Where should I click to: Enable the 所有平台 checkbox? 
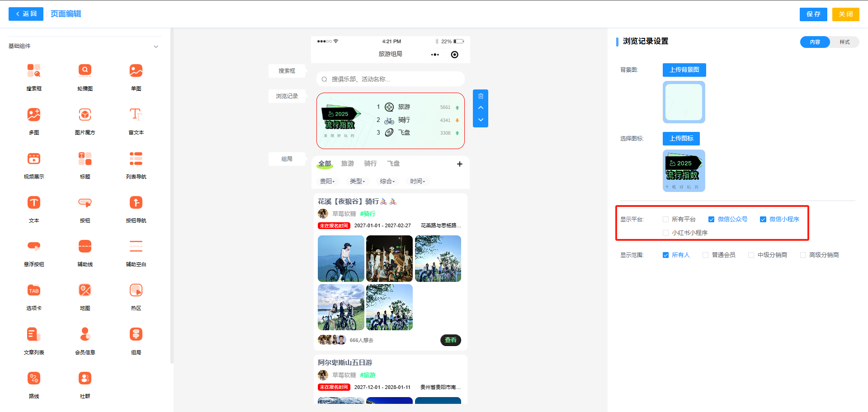click(x=665, y=220)
